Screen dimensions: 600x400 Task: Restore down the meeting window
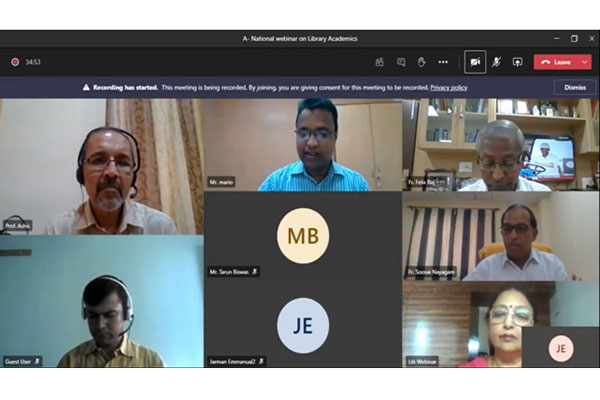pyautogui.click(x=574, y=39)
